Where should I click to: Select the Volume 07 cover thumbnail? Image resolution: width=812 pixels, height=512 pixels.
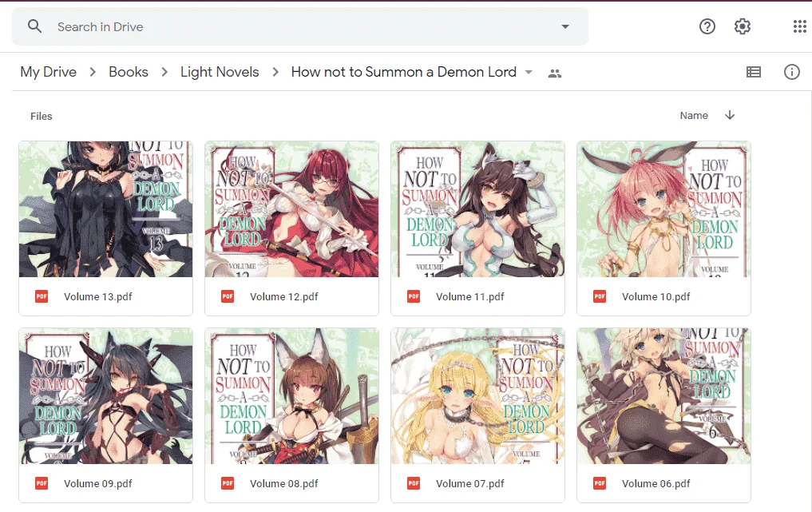pyautogui.click(x=477, y=396)
